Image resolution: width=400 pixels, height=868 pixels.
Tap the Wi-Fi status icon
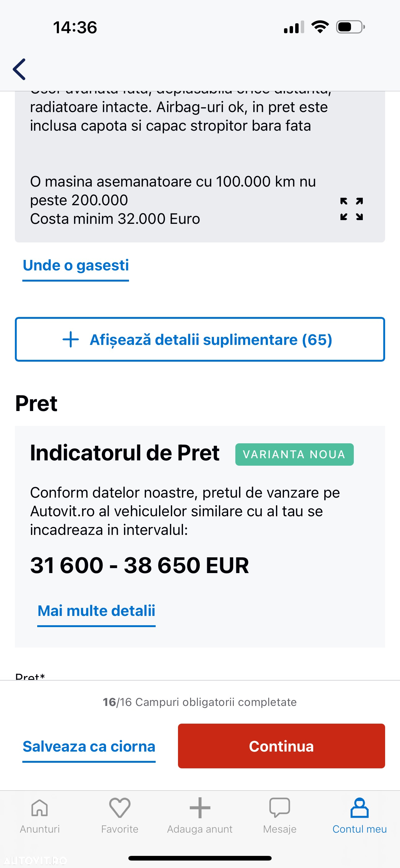320,27
